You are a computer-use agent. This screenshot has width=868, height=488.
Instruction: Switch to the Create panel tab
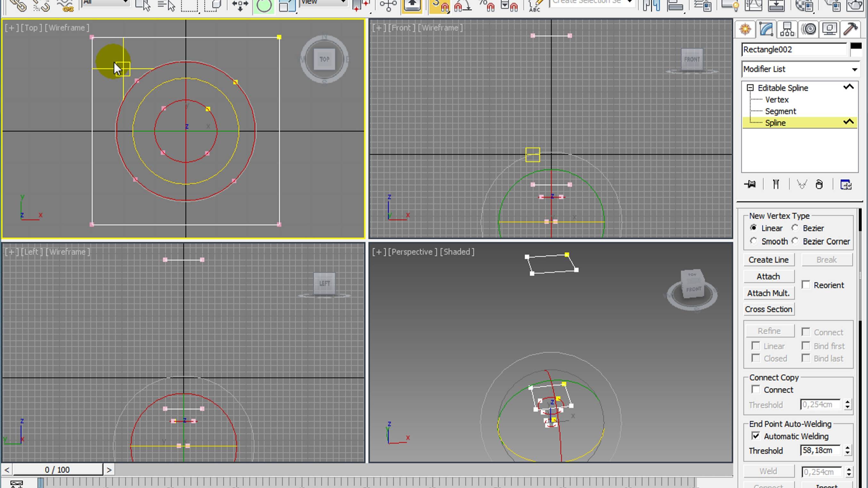[746, 29]
